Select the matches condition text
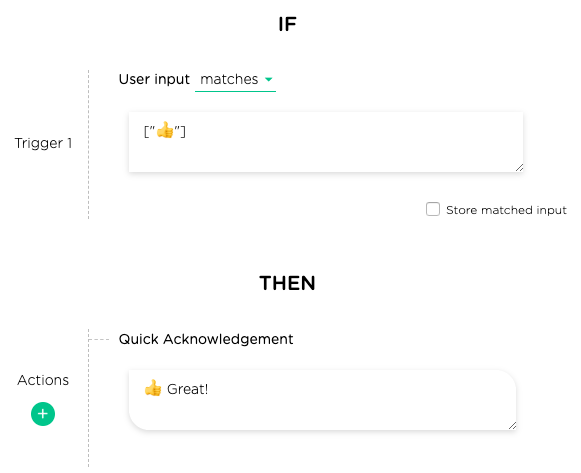Screen dimensions: 581x473 [x=229, y=79]
